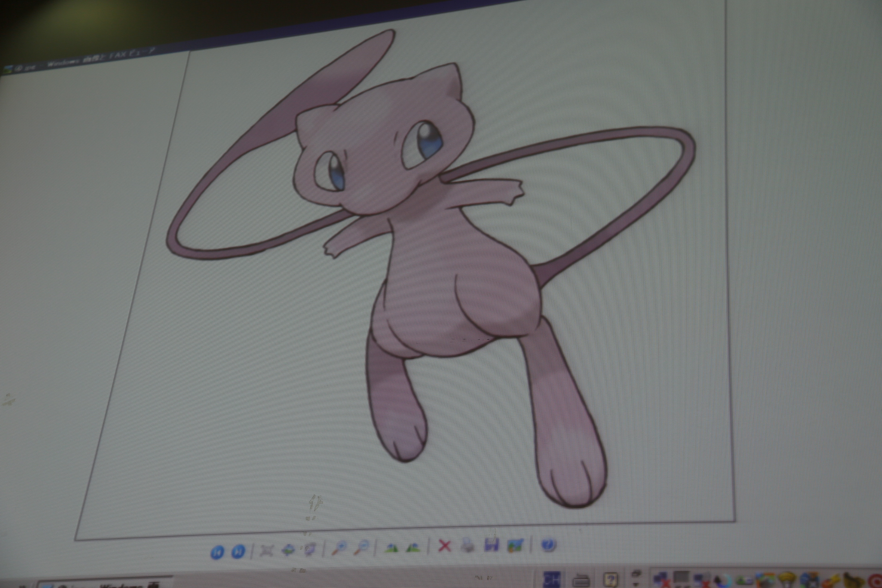Save a copy using the floppy disk icon
The image size is (882, 588).
pyautogui.click(x=492, y=545)
